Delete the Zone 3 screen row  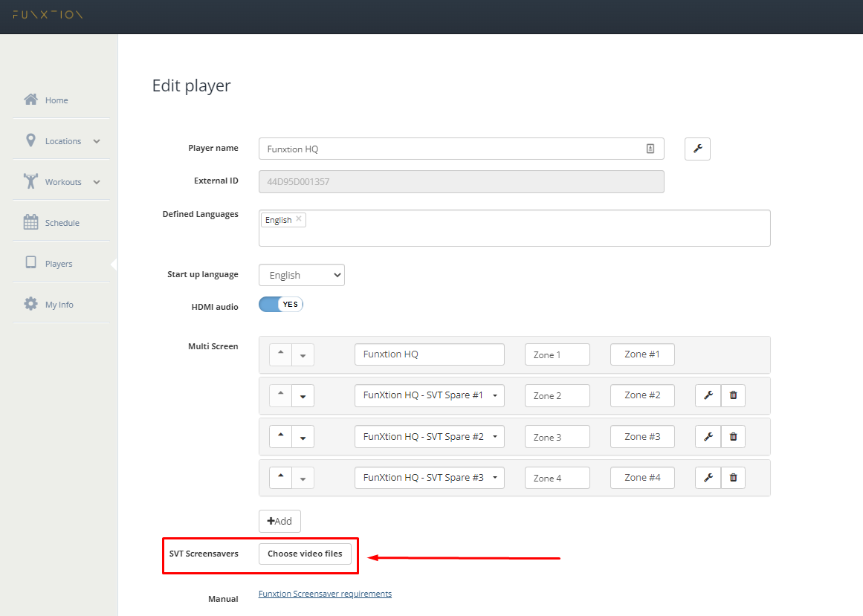(x=733, y=437)
